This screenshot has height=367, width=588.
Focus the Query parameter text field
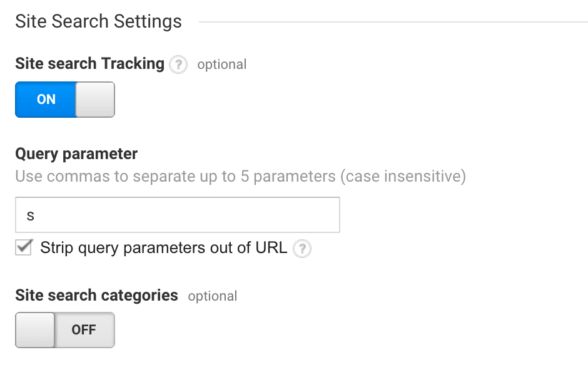pos(177,215)
